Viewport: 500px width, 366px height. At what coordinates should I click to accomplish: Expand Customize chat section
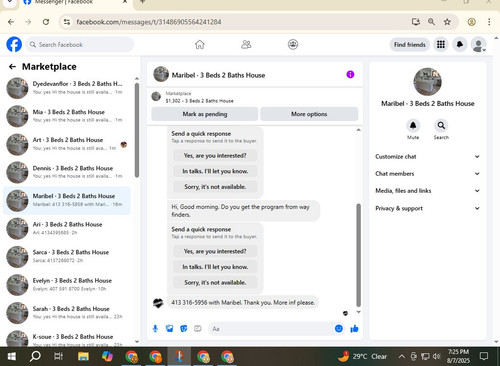tap(427, 156)
